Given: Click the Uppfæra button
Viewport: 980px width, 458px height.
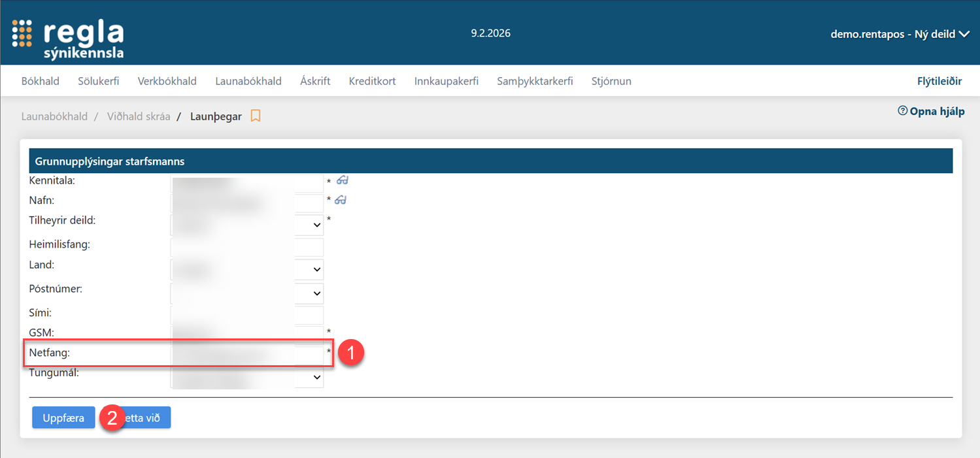Looking at the screenshot, I should [x=63, y=417].
